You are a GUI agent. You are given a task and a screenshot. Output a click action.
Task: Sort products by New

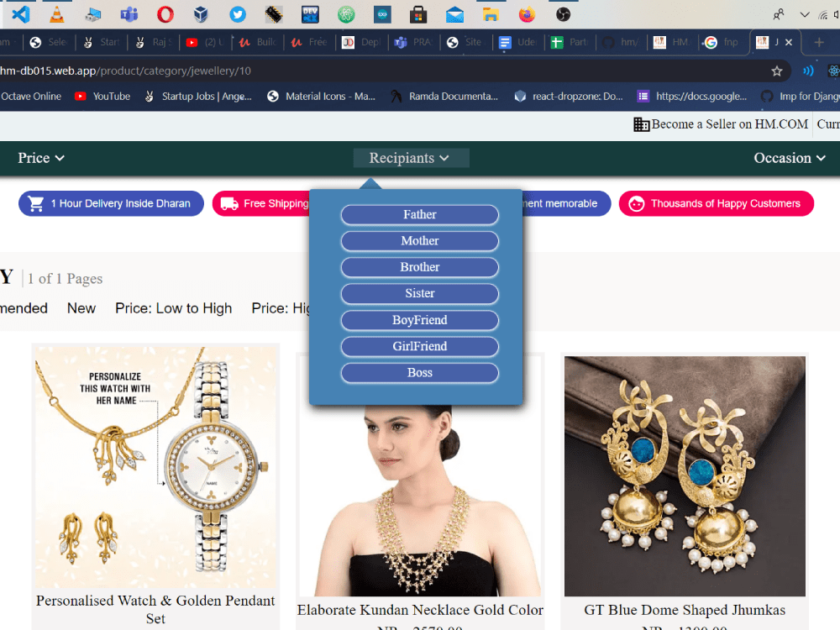tap(81, 308)
